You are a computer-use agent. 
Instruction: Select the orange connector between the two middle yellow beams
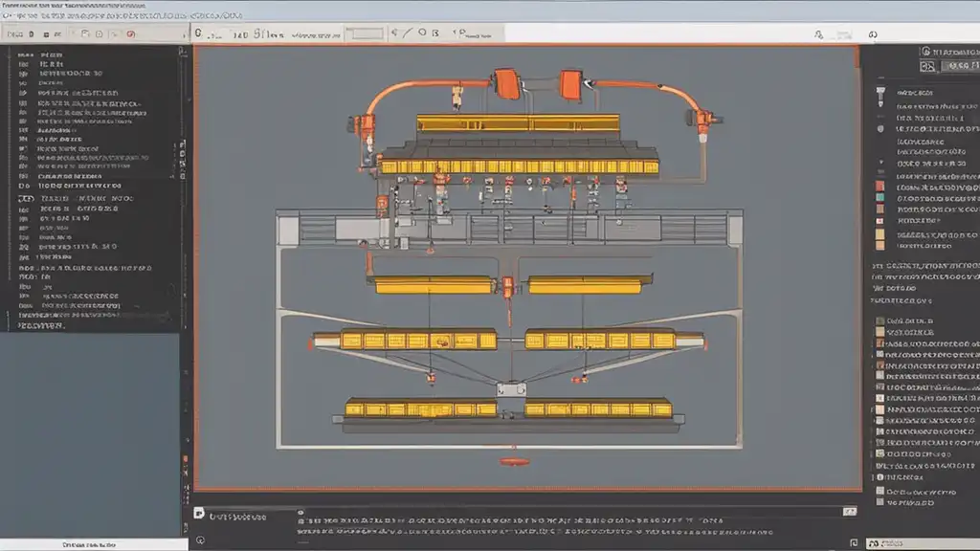click(x=507, y=287)
